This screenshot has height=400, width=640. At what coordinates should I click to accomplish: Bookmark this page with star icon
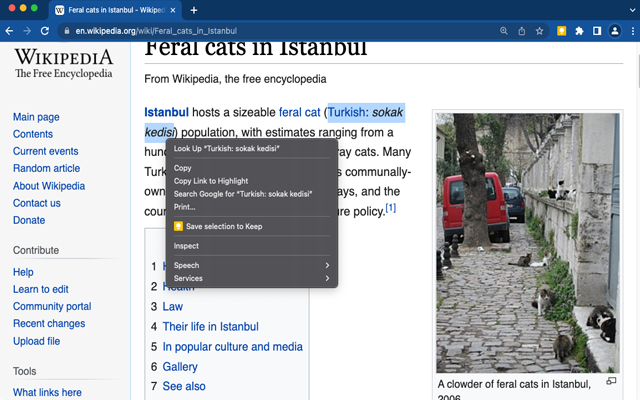540,31
